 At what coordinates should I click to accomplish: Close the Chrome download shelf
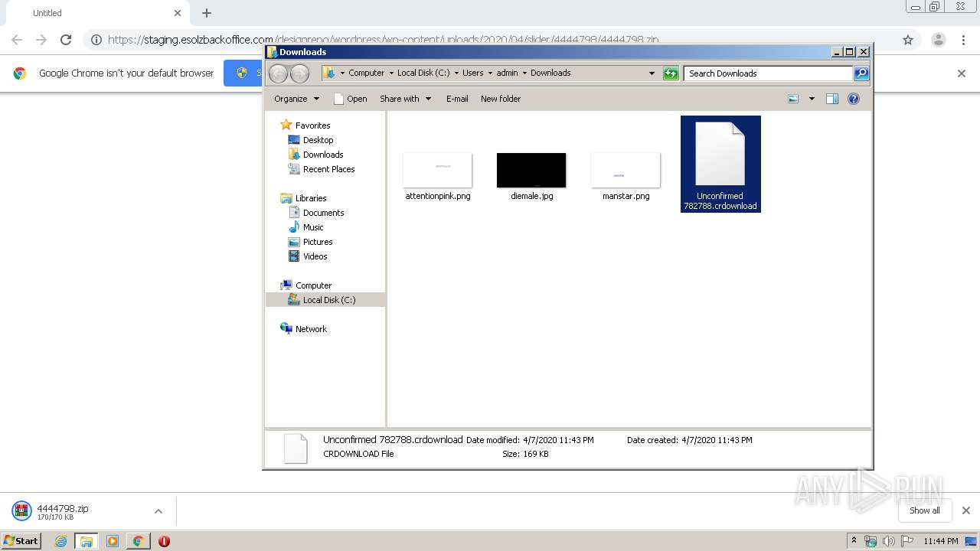(966, 510)
